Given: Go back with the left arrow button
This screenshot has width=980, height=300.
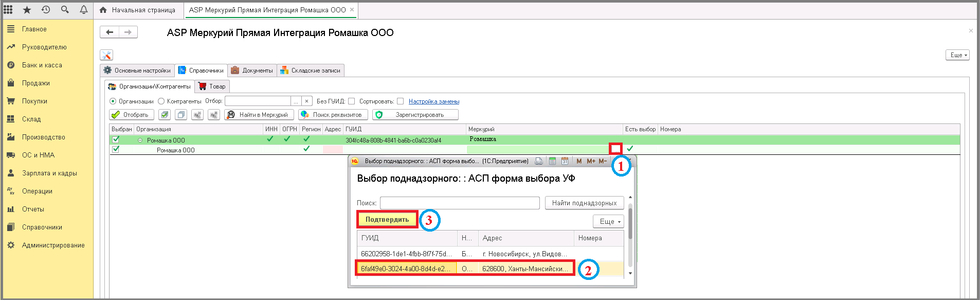Looking at the screenshot, I should [110, 32].
